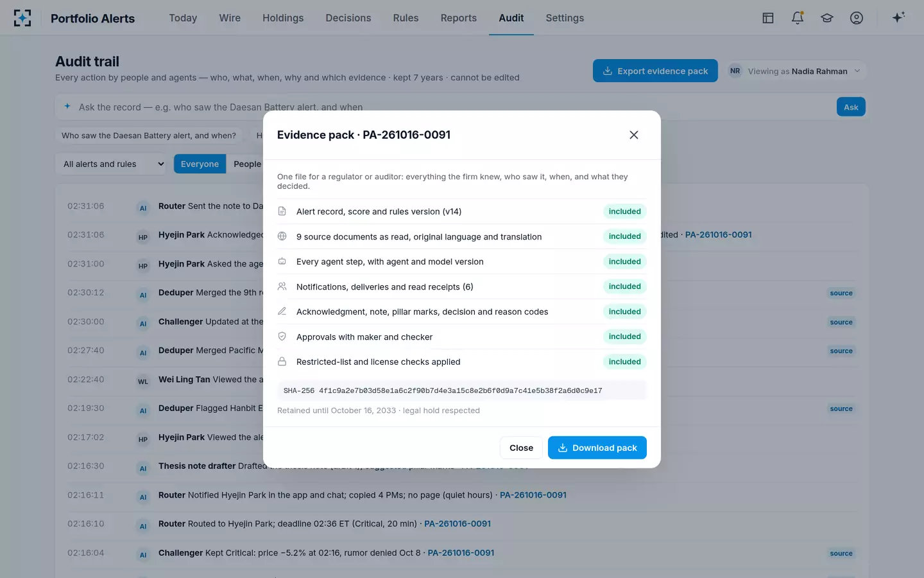Open the graduation cap learning icon
The image size is (924, 578).
click(x=827, y=18)
